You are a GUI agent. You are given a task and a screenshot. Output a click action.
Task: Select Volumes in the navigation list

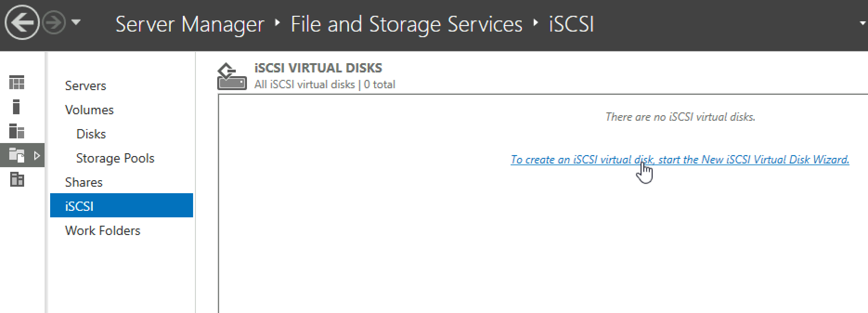(x=89, y=110)
